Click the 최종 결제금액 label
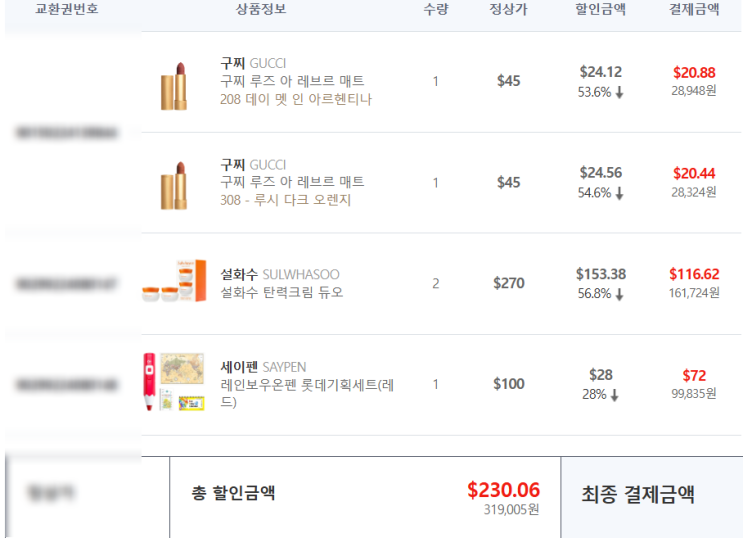743x538 pixels. 638,494
